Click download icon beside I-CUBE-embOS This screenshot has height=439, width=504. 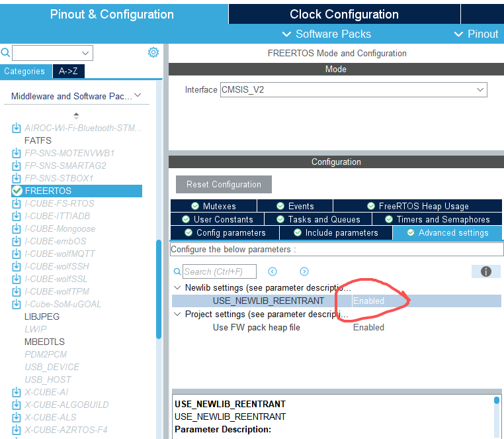[17, 242]
